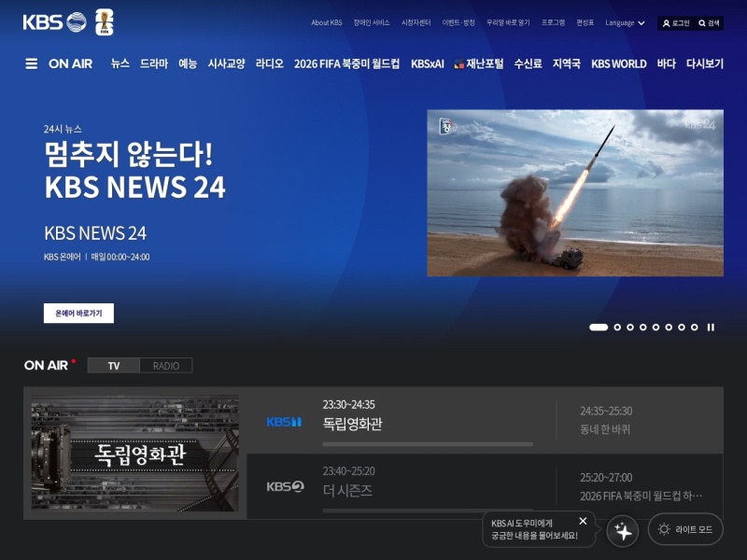Click the 독립영화관 program title
The height and width of the screenshot is (560, 747).
pos(353,424)
